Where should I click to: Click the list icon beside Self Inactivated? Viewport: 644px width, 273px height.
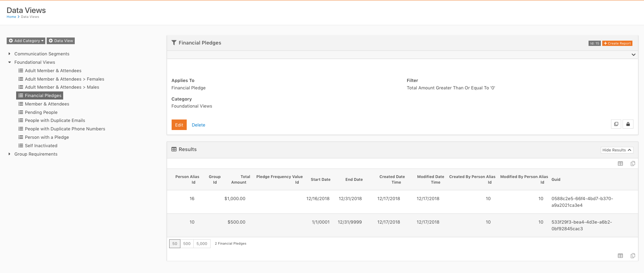pyautogui.click(x=21, y=145)
